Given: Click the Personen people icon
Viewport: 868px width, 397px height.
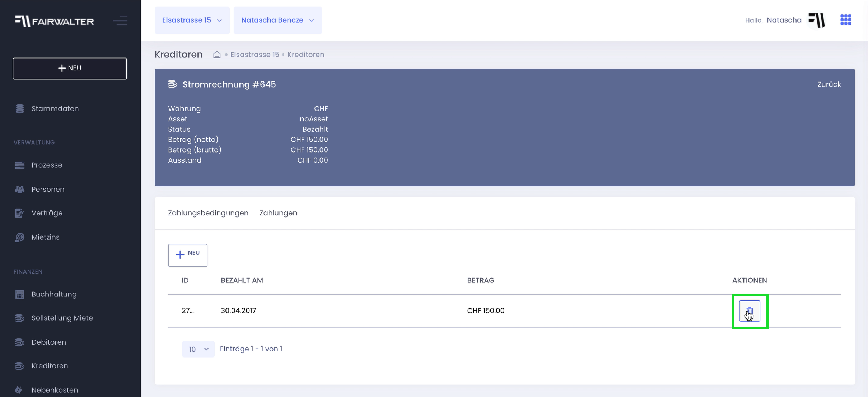Looking at the screenshot, I should (x=20, y=189).
